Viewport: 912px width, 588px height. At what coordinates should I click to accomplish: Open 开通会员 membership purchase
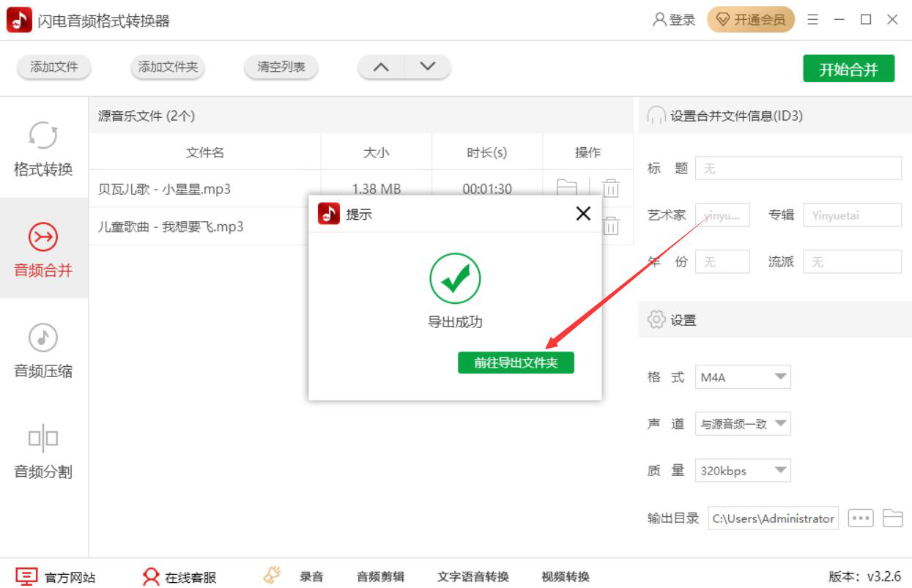pos(751,20)
